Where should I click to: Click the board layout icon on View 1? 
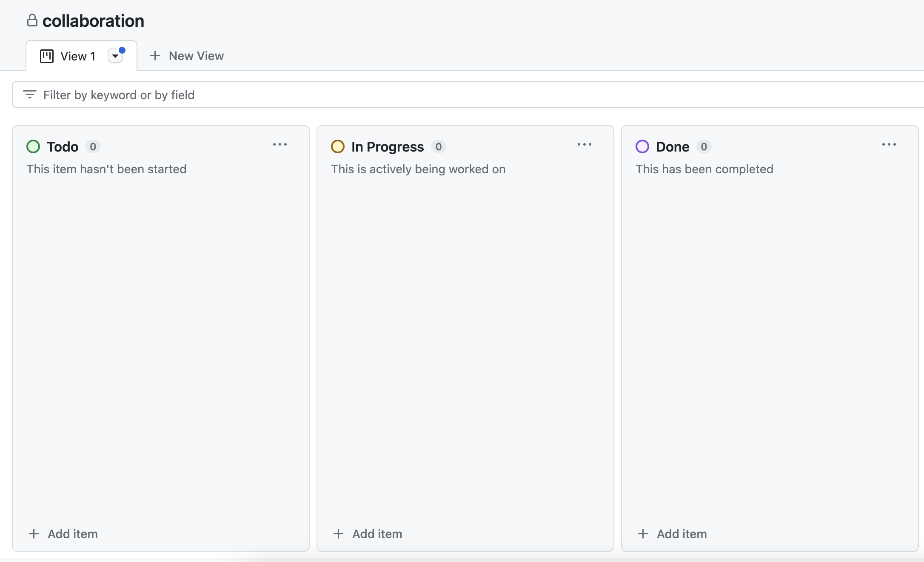47,56
